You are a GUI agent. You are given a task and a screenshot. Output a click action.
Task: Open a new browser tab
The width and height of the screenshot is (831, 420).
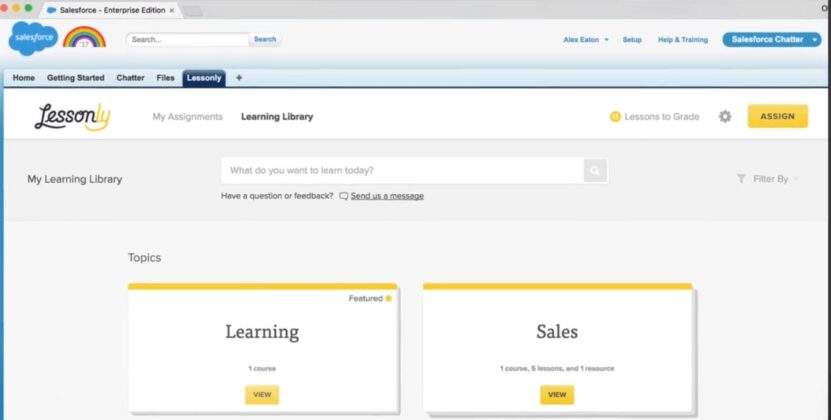[x=192, y=11]
